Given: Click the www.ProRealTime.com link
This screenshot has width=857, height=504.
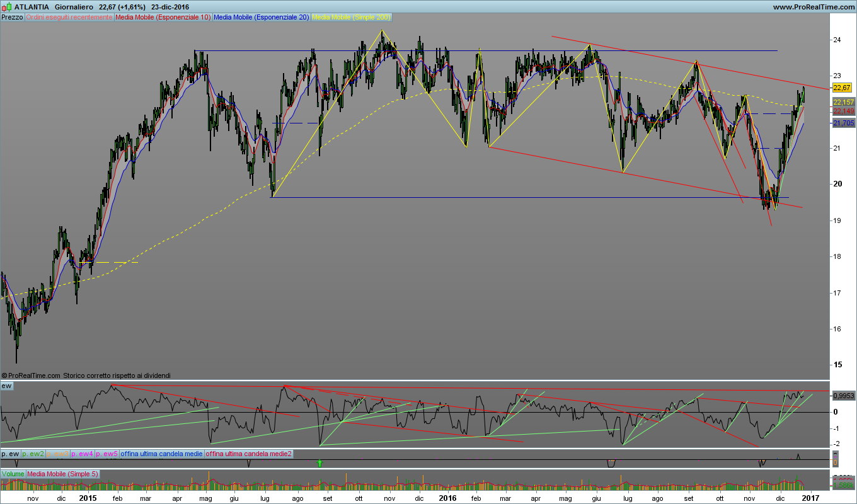Looking at the screenshot, I should click(x=814, y=7).
